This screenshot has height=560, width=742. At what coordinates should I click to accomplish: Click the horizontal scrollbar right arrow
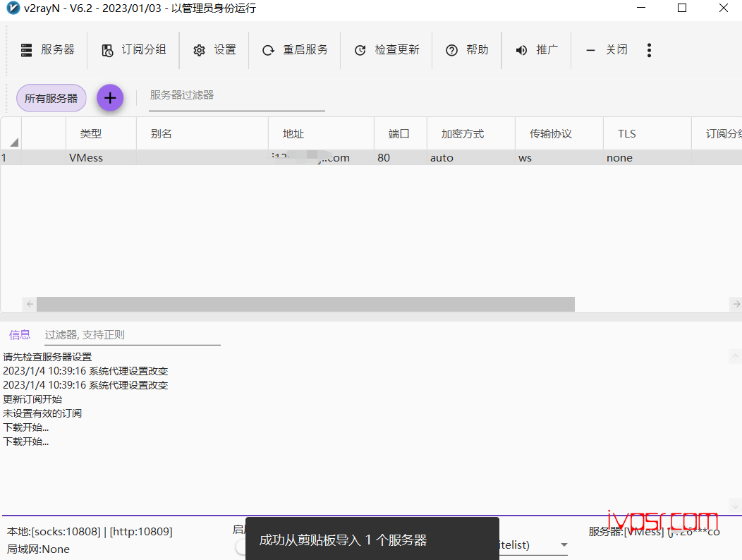[x=736, y=304]
